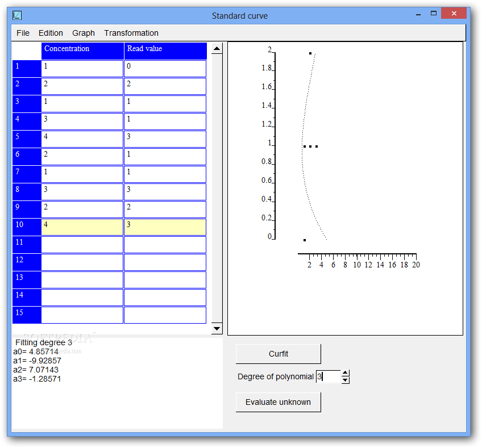Viewport: 482px width, 448px height.
Task: Click the Curfit button
Action: (x=279, y=354)
